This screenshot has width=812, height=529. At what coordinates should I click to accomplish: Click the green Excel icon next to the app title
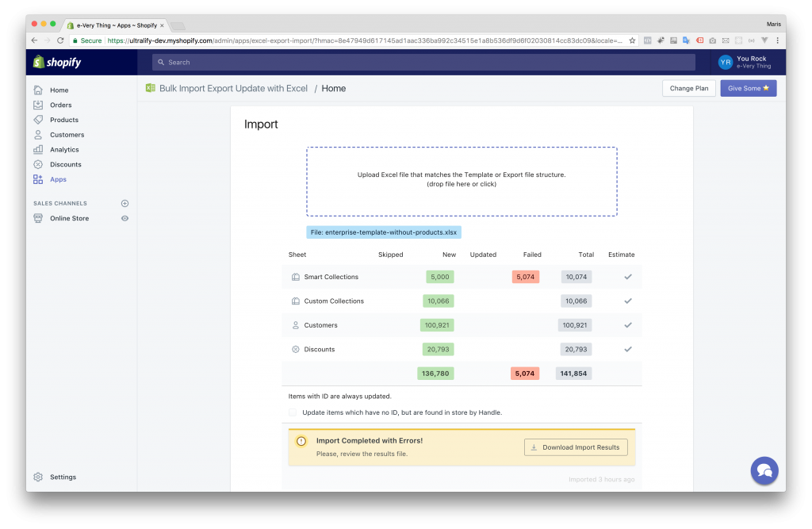(x=150, y=88)
